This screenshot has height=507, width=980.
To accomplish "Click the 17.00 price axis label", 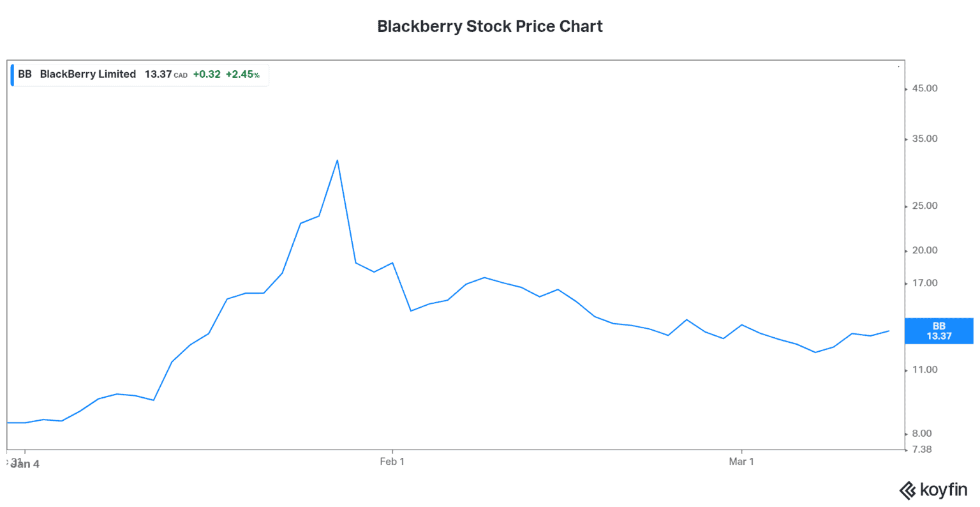I will [x=924, y=283].
